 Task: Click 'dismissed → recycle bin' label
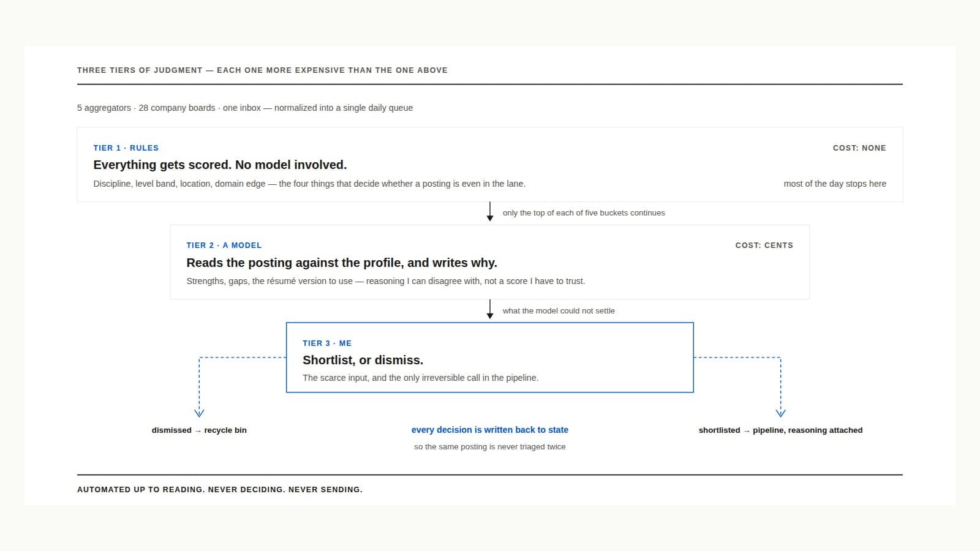pyautogui.click(x=199, y=430)
